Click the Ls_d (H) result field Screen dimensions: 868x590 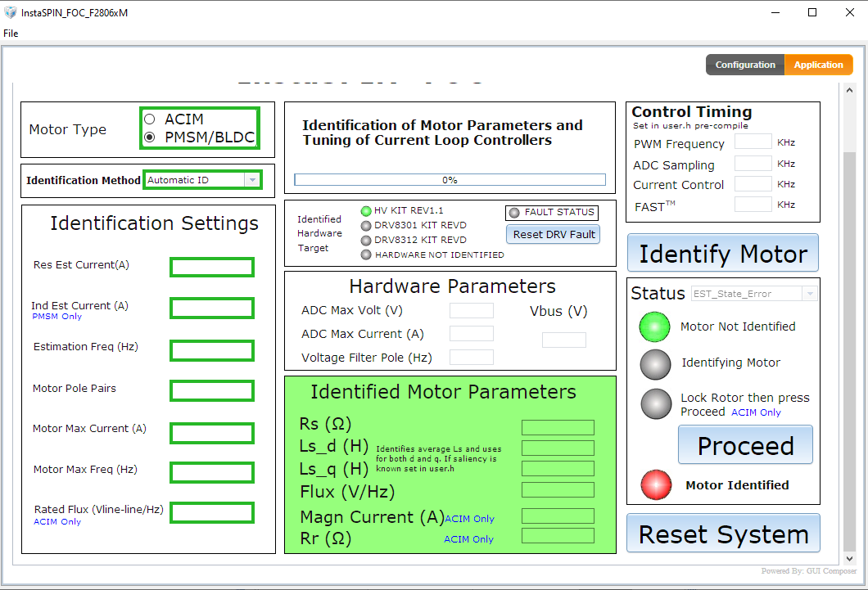click(558, 448)
